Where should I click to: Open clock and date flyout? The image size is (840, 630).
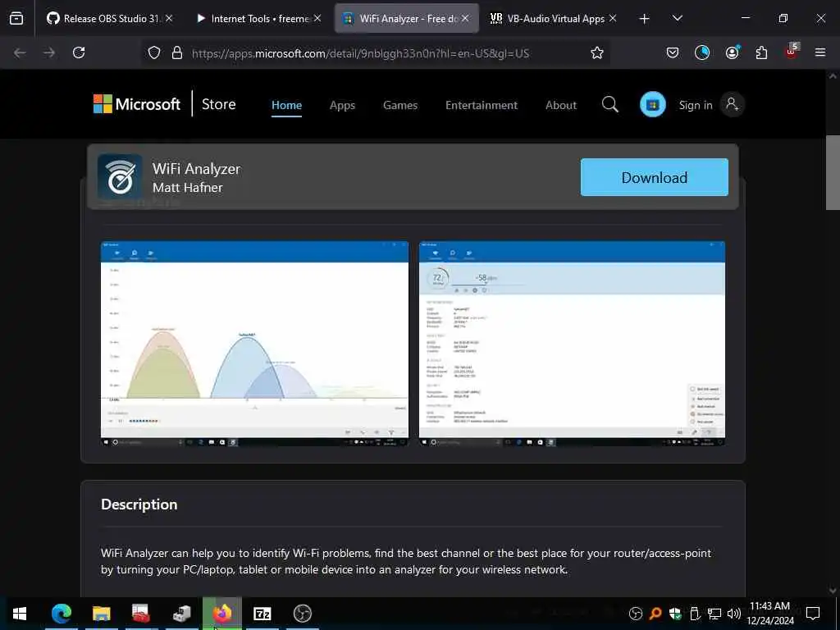point(769,614)
